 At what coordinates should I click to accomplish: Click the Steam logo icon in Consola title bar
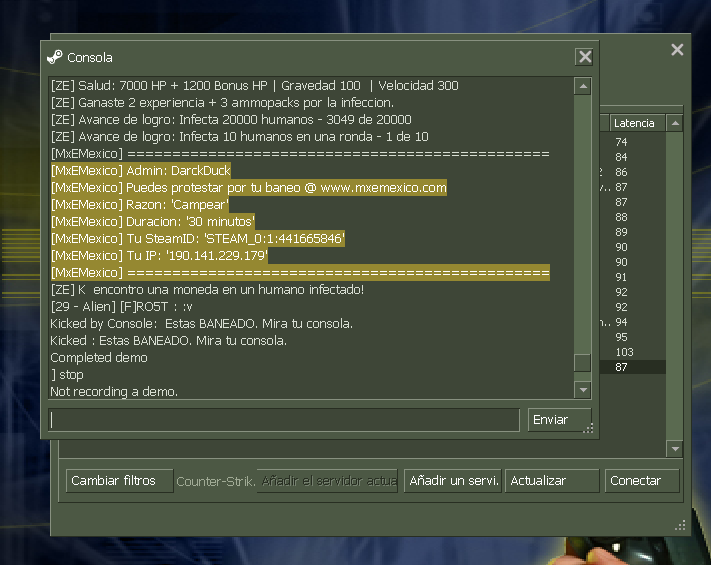[55, 57]
